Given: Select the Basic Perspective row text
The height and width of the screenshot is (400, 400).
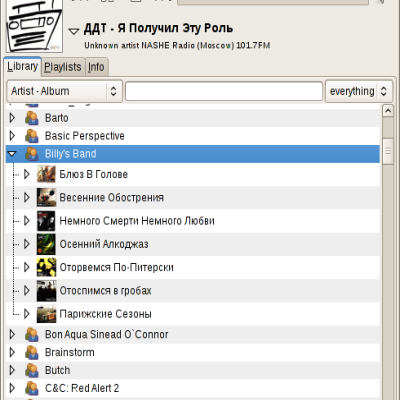Looking at the screenshot, I should 85,136.
